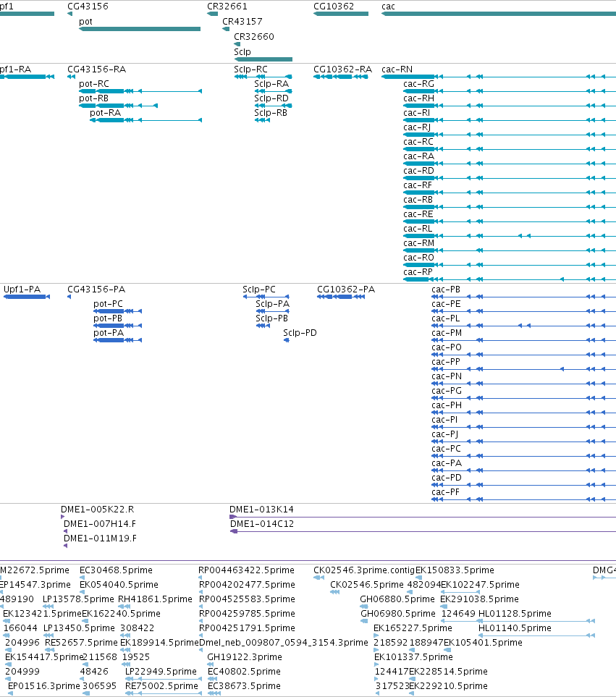Viewport: 616px width, 697px height.
Task: Select the cac gene span bar
Action: [x=499, y=14]
